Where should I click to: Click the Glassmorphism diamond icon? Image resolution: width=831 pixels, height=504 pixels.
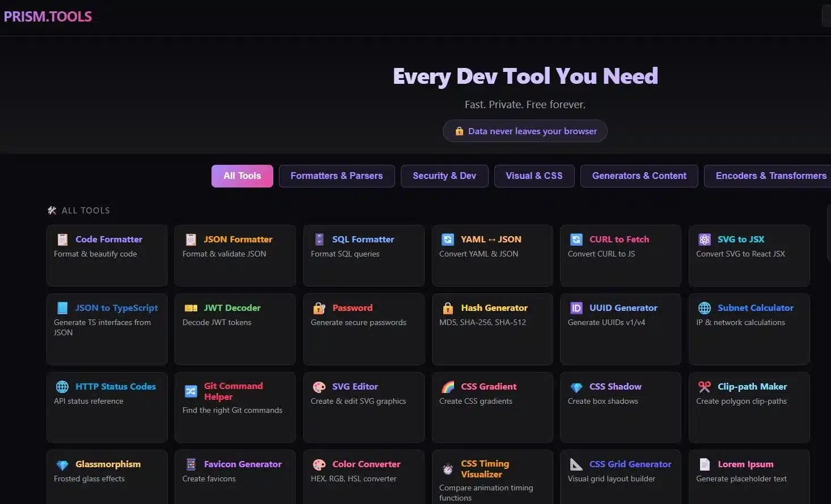click(62, 464)
